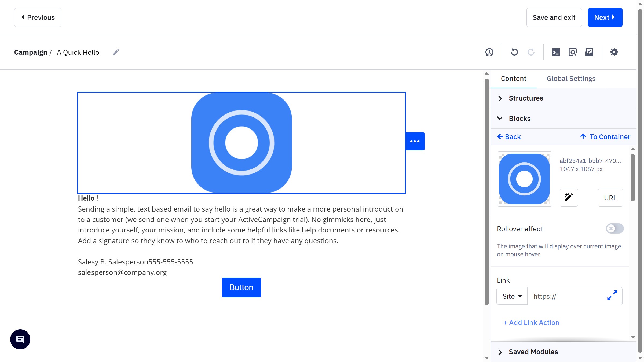
Task: Click pencil icon to rename campaign
Action: pos(116,52)
